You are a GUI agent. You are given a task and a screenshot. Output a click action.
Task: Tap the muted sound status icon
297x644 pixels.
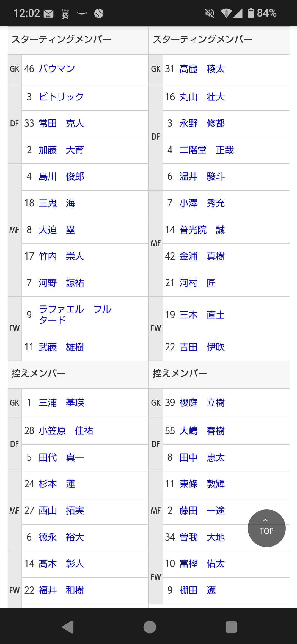[x=210, y=13]
